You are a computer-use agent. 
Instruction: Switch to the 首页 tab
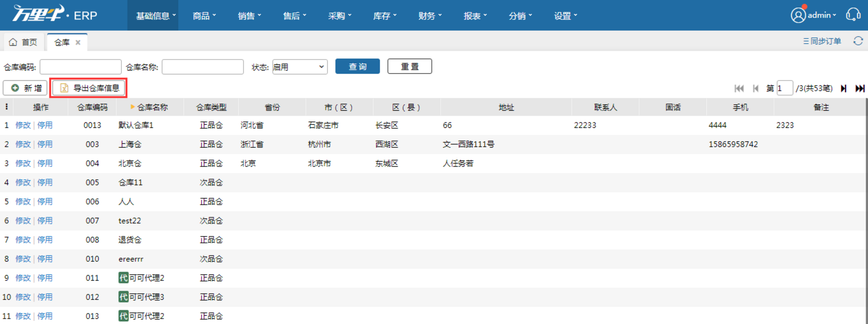click(x=25, y=42)
